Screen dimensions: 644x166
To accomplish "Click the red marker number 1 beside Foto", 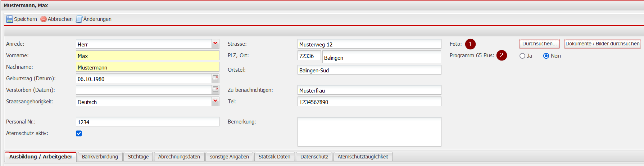I will tap(470, 44).
